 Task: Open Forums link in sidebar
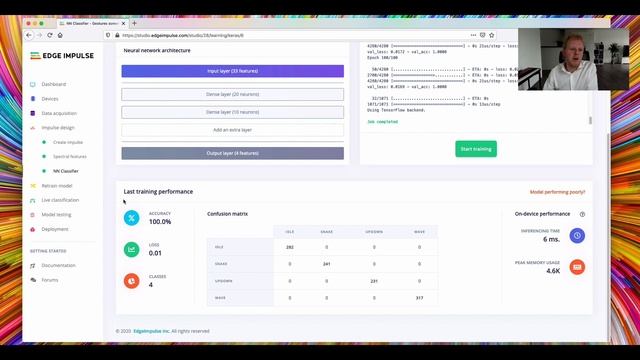pyautogui.click(x=50, y=280)
